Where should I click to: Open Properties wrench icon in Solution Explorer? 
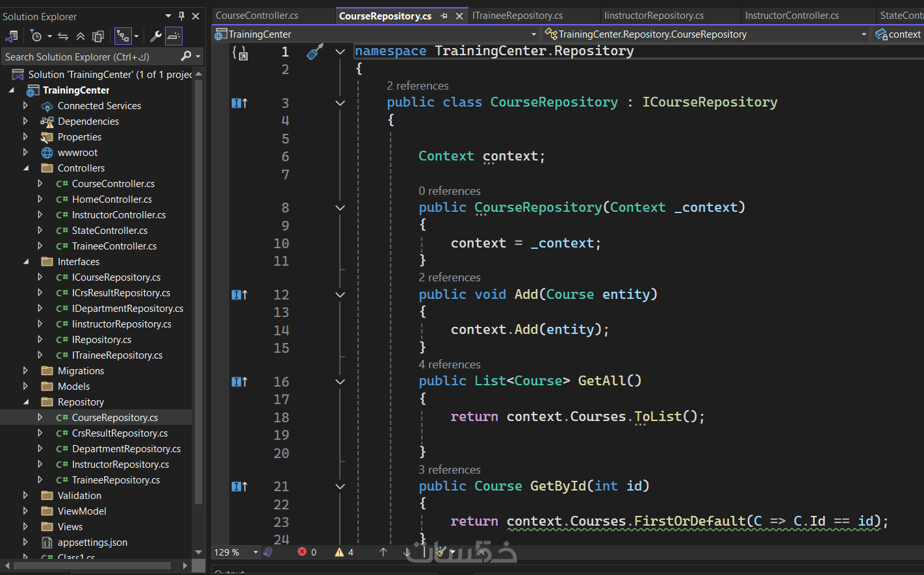[x=156, y=36]
